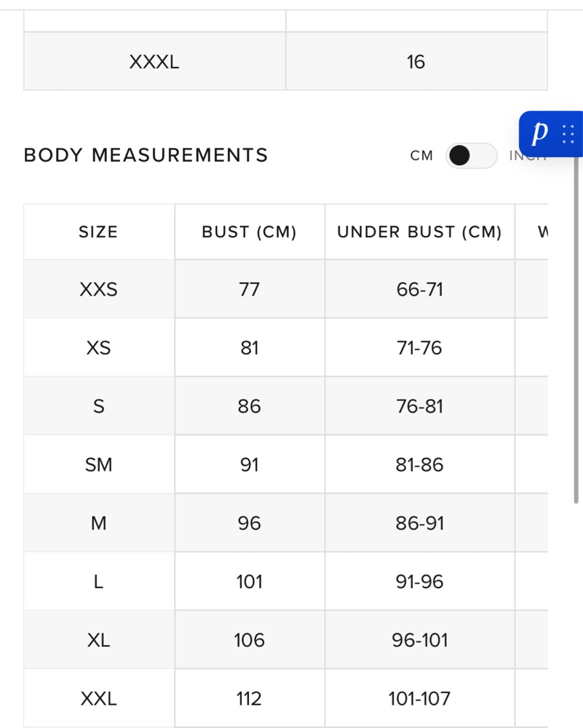Screen dimensions: 583x728
Task: Select the XXS size row
Action: coord(286,289)
